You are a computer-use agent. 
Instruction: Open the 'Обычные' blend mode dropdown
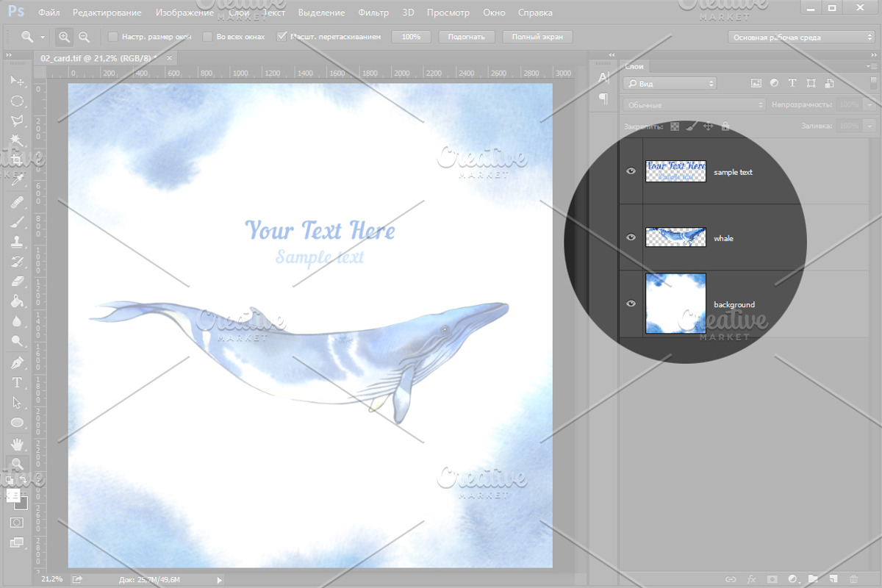click(695, 105)
